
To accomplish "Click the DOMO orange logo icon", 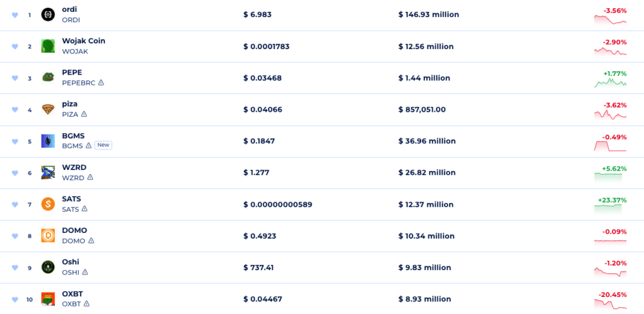I will 48,235.
